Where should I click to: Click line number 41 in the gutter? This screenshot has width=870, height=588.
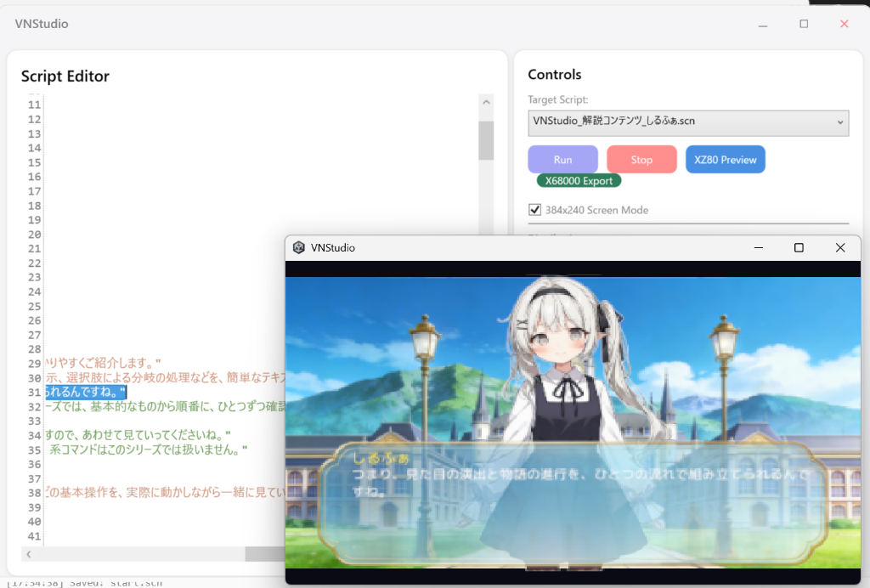[x=34, y=536]
